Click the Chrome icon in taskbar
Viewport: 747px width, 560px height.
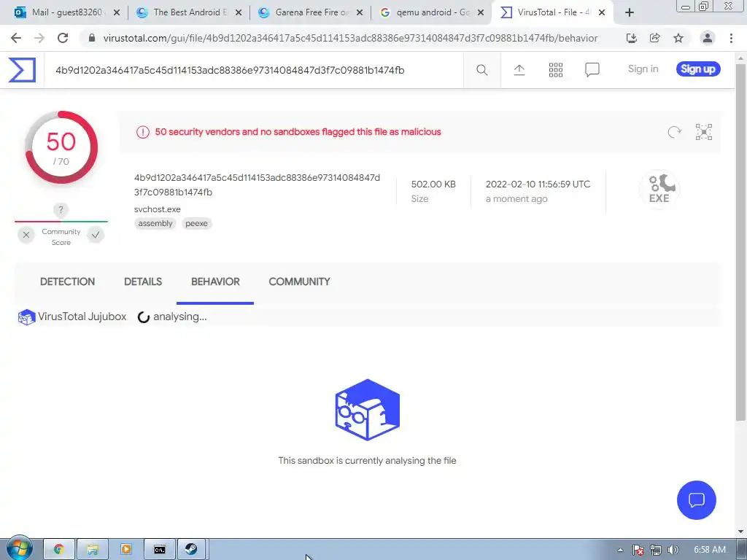pos(59,550)
